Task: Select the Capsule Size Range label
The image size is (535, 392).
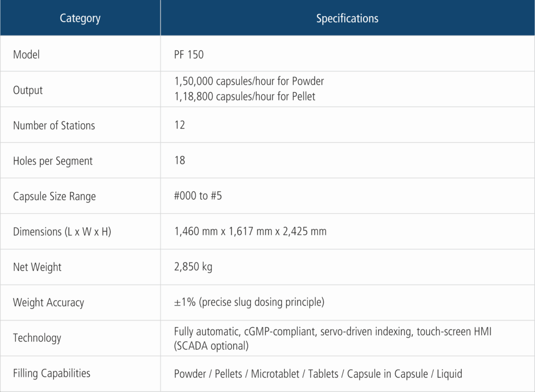Action: click(x=54, y=196)
